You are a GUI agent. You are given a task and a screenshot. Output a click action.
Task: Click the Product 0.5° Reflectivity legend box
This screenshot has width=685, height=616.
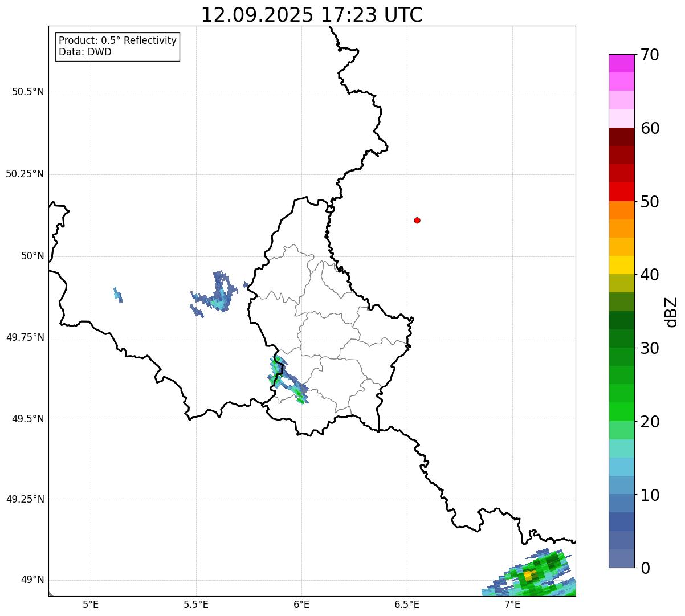coord(117,47)
